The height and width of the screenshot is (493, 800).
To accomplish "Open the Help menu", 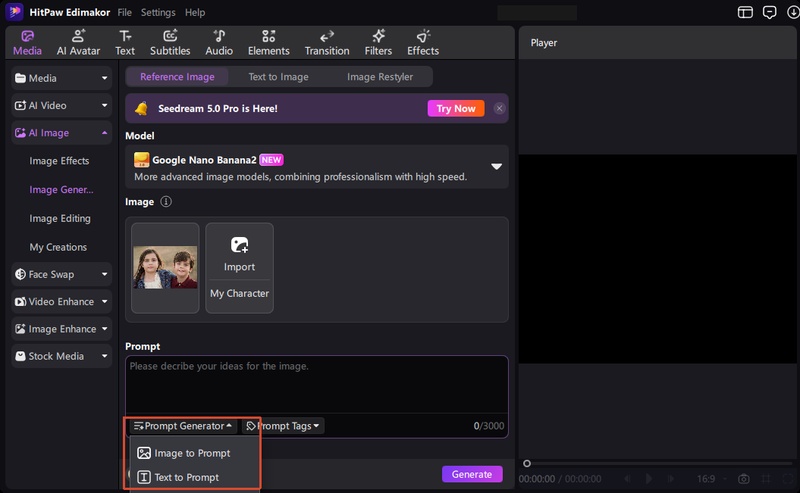I will [x=195, y=12].
